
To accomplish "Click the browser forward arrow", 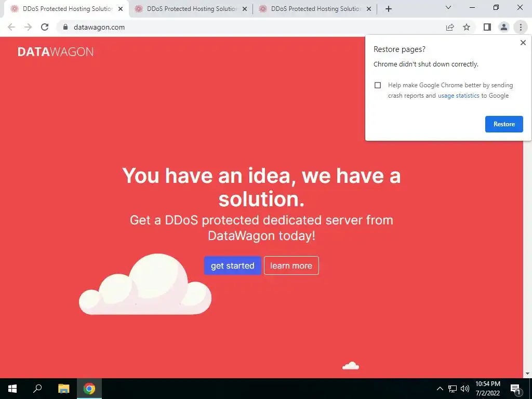I will pos(28,27).
